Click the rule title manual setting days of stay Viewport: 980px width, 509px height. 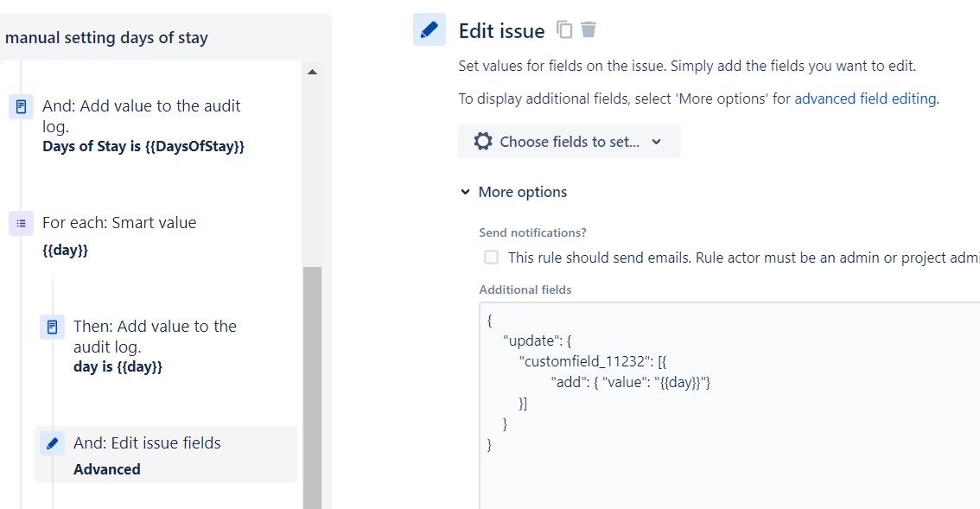click(107, 37)
